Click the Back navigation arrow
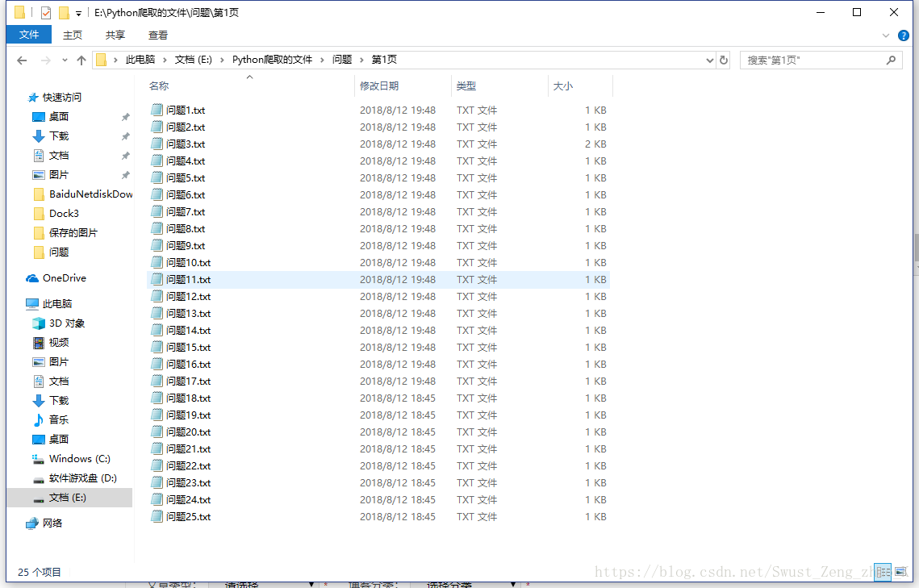The height and width of the screenshot is (588, 919). click(23, 60)
